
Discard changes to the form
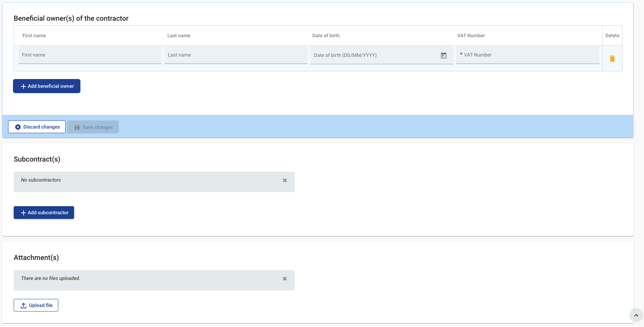tap(37, 127)
